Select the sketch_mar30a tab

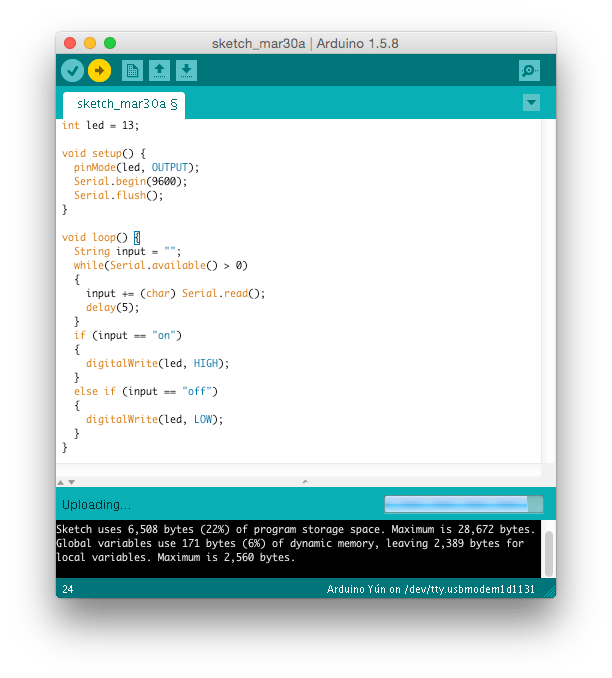pos(124,105)
